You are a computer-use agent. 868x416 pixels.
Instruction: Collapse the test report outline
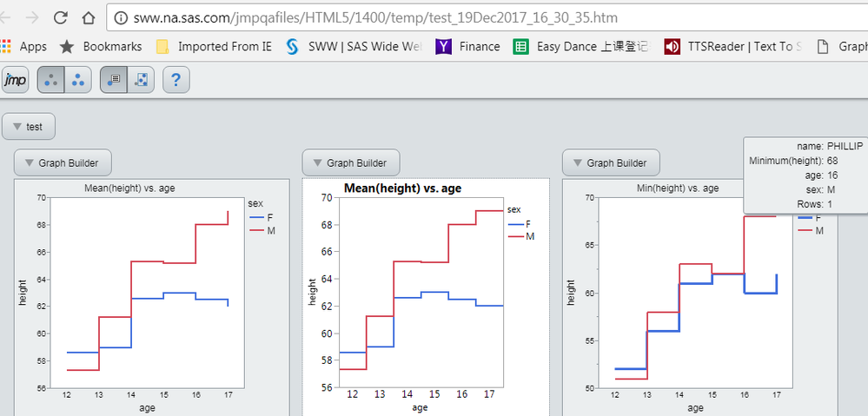29,127
